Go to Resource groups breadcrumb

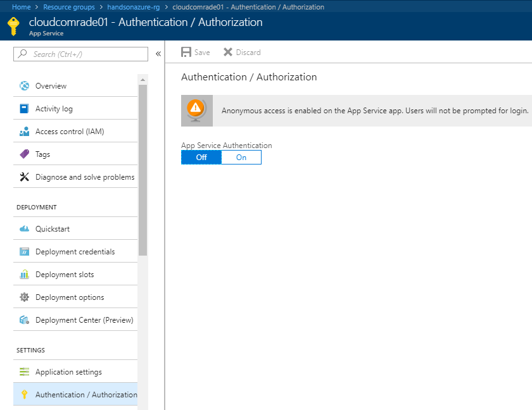tap(69, 7)
